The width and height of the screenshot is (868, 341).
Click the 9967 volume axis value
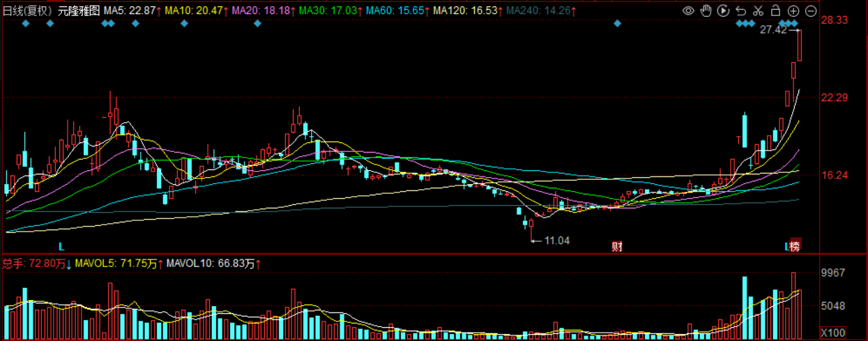tap(834, 273)
